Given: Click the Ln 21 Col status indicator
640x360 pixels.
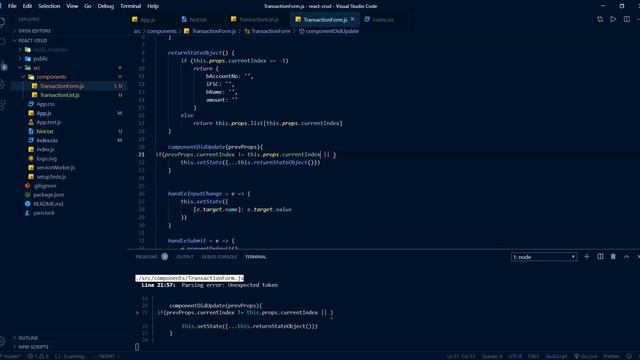Looking at the screenshot, I should (461, 356).
